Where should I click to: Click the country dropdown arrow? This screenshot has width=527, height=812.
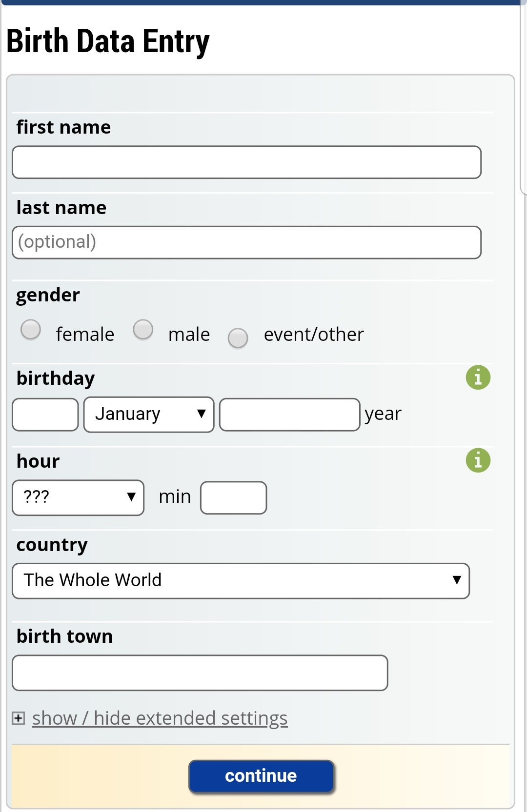[457, 580]
